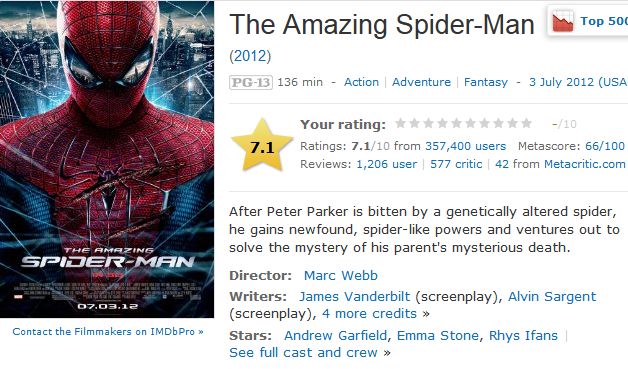Select the Action genre link
This screenshot has height=369, width=628.
pos(361,82)
